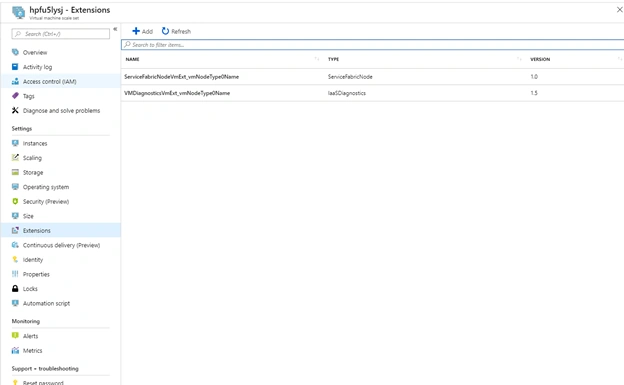Click the blue plus Add icon
This screenshot has height=385, width=624.
pos(136,31)
